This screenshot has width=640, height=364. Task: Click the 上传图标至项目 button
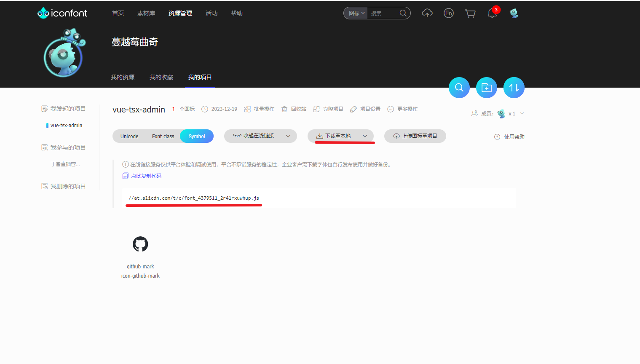415,136
